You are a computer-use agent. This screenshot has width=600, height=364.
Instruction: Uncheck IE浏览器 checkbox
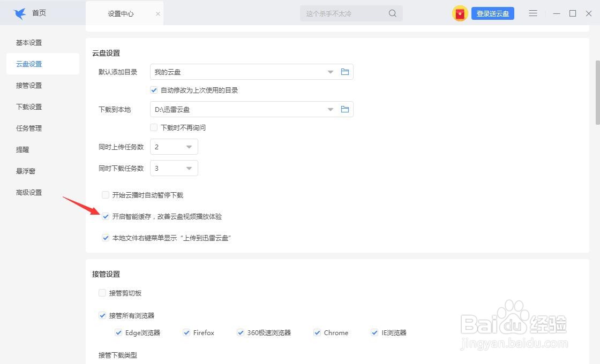(374, 332)
